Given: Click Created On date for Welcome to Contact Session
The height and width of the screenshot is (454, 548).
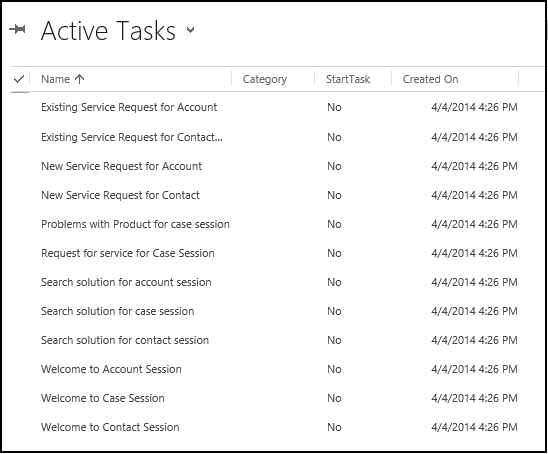Looking at the screenshot, I should (x=474, y=427).
